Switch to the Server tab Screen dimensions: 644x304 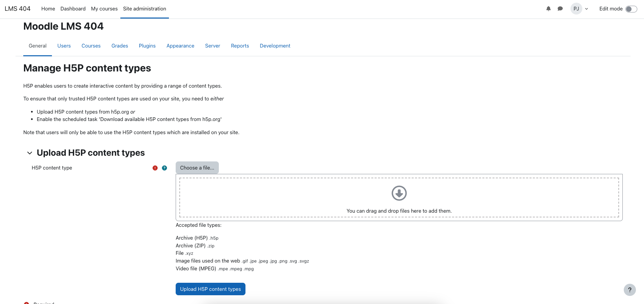click(x=212, y=46)
